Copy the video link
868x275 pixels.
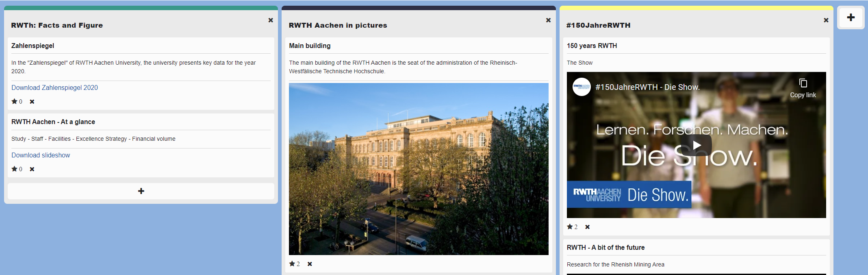803,88
